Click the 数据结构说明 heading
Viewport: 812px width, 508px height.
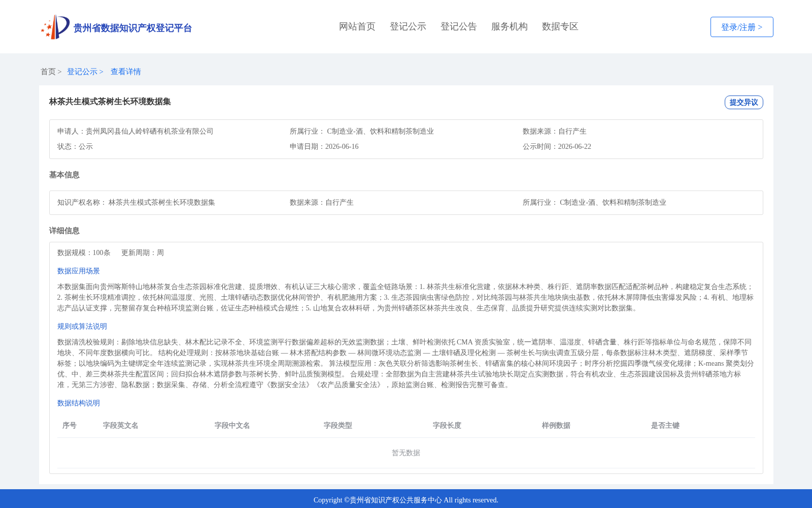click(79, 403)
